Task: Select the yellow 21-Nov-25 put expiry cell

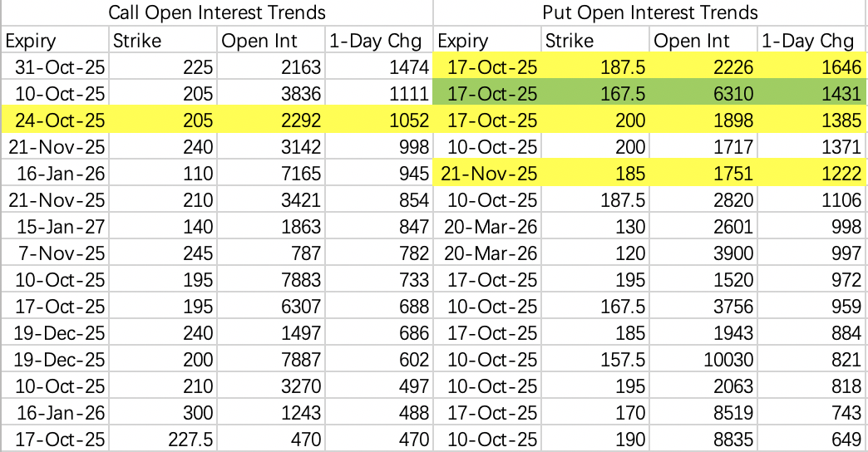Action: pyautogui.click(x=486, y=174)
